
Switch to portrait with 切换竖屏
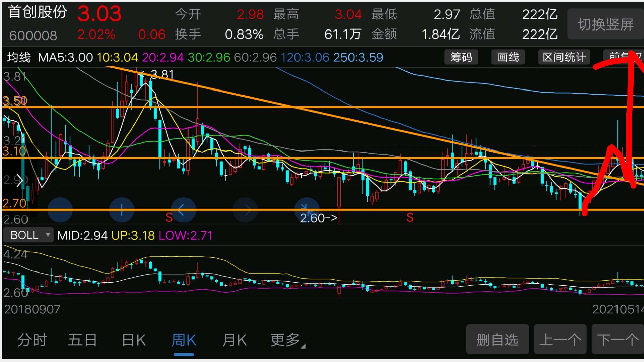pos(605,24)
